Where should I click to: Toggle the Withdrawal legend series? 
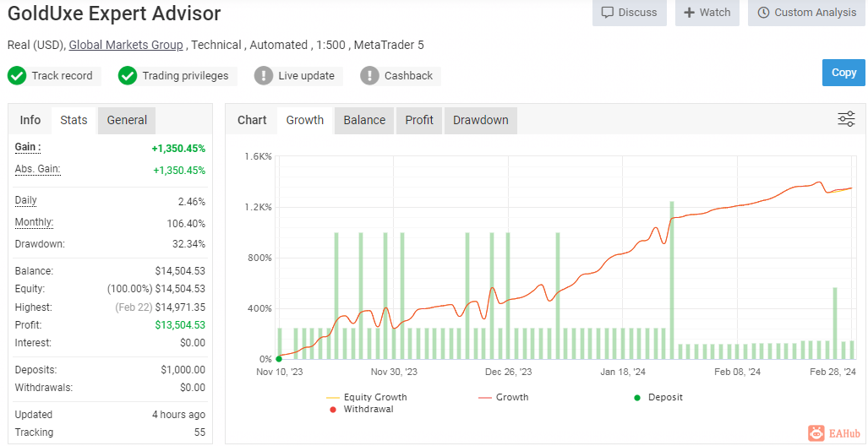361,410
